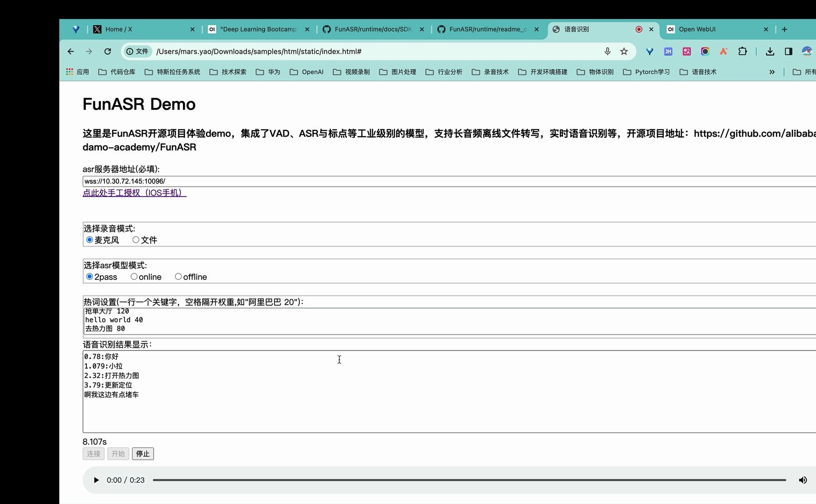Open the 特斯拉任务系统 bookmark folder
Image resolution: width=816 pixels, height=504 pixels.
pos(172,72)
